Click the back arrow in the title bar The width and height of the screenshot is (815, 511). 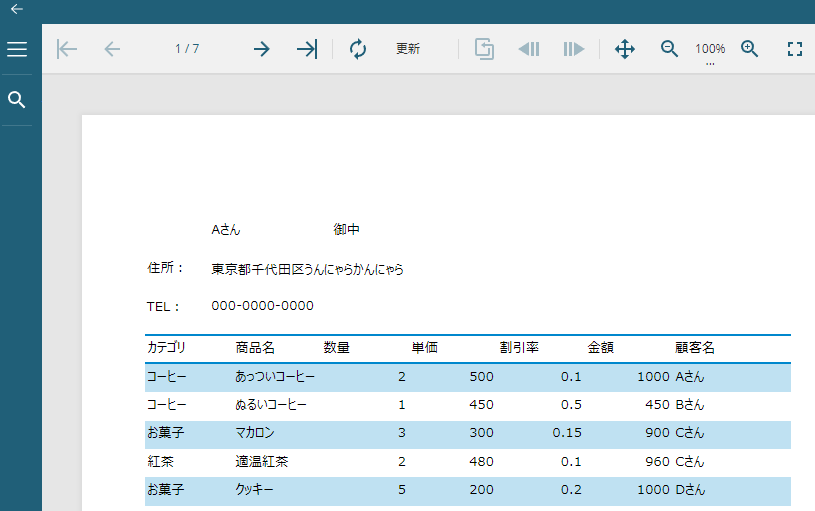[x=16, y=9]
